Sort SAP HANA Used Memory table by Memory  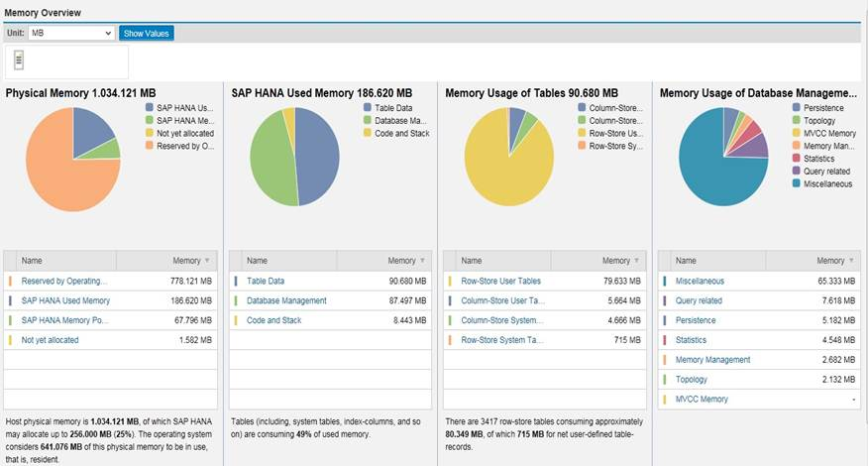(x=383, y=261)
